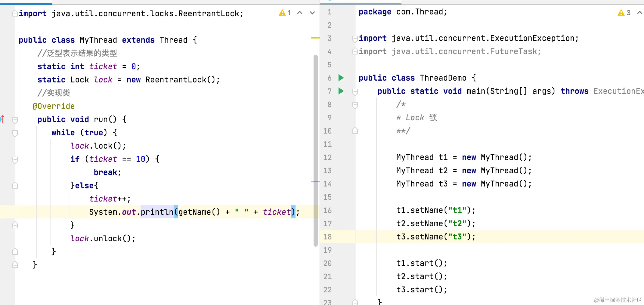The image size is (644, 305).
Task: Click 'static int ticket = 0;' line
Action: (89, 66)
